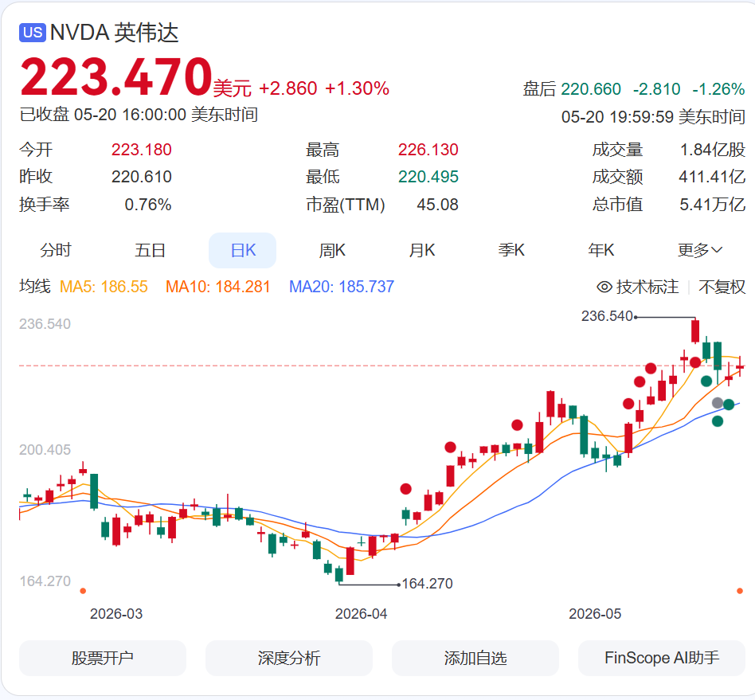Click the 164.270 low-price marker on the chart
The width and height of the screenshot is (755, 700).
point(427,584)
